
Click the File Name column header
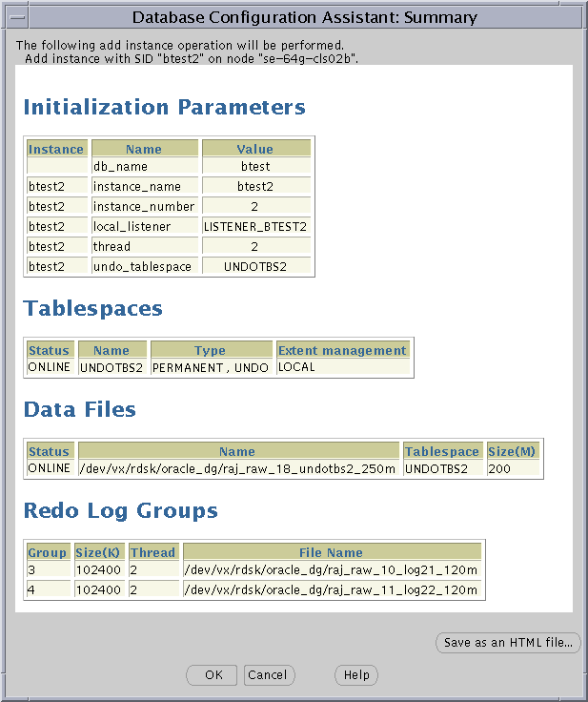[331, 553]
